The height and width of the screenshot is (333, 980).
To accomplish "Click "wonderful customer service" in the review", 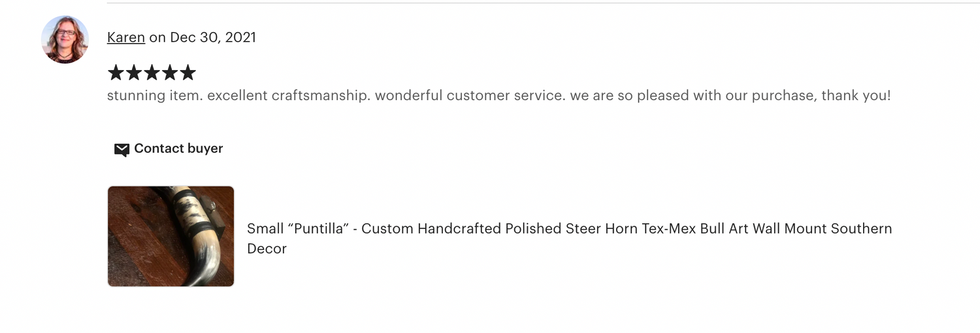I will coord(469,96).
